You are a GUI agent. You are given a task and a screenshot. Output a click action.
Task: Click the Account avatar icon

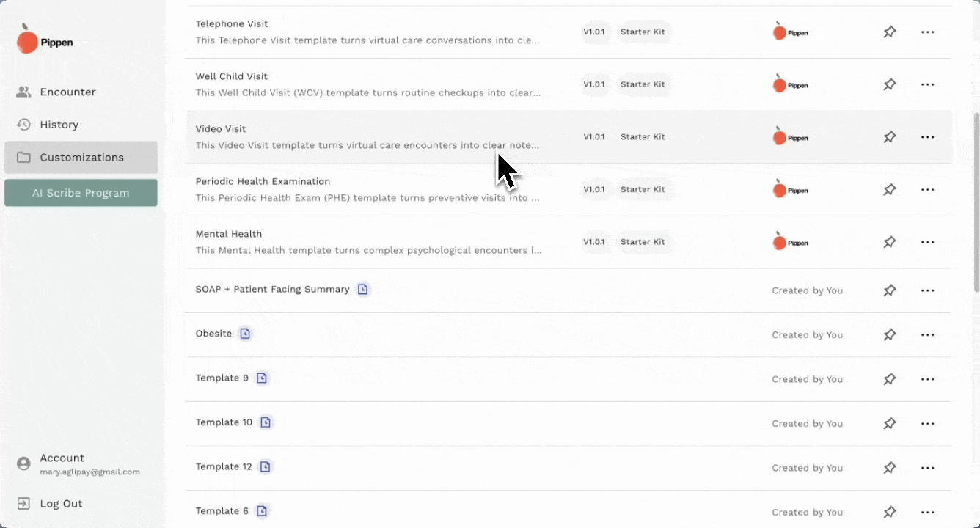point(23,463)
